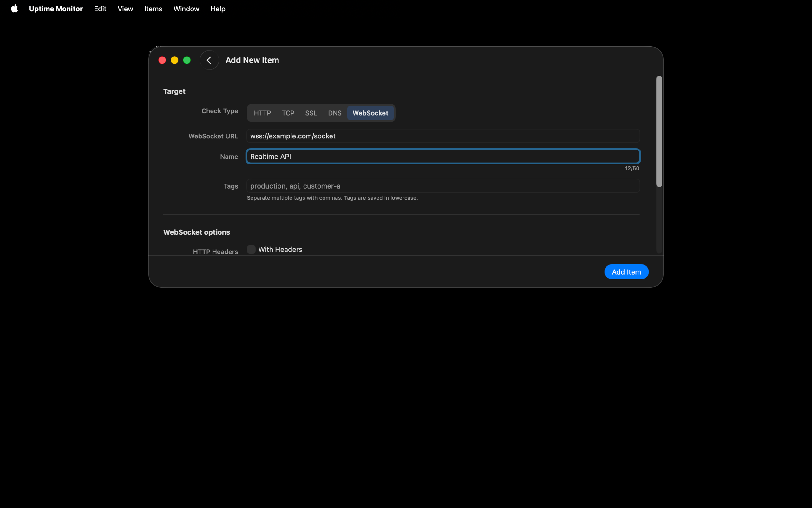Click the tags lowercase hint text

click(332, 198)
